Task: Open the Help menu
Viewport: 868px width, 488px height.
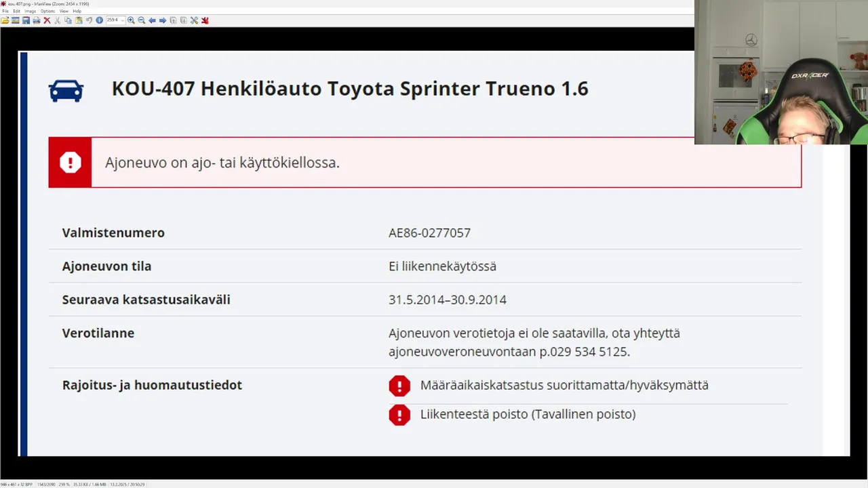Action: pos(77,11)
